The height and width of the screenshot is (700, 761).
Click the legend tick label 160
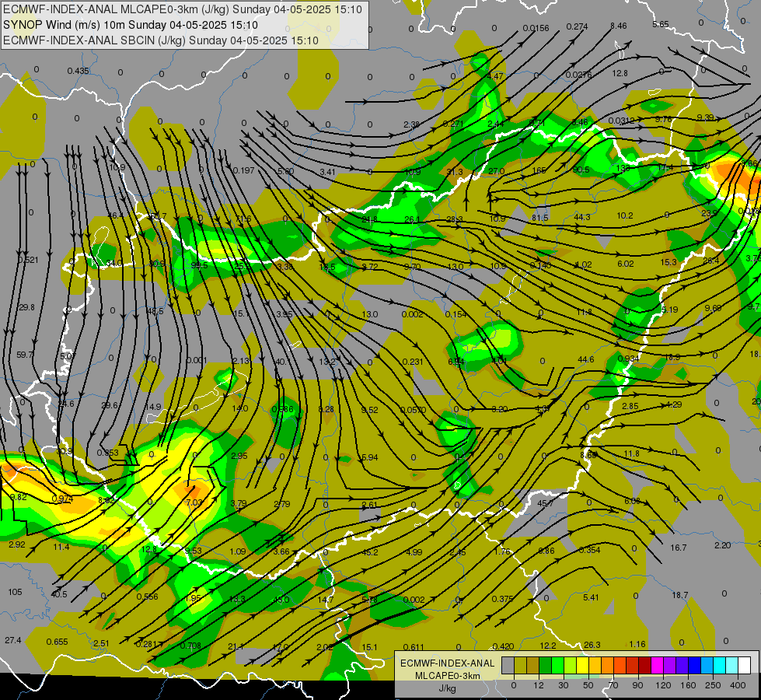click(x=688, y=685)
